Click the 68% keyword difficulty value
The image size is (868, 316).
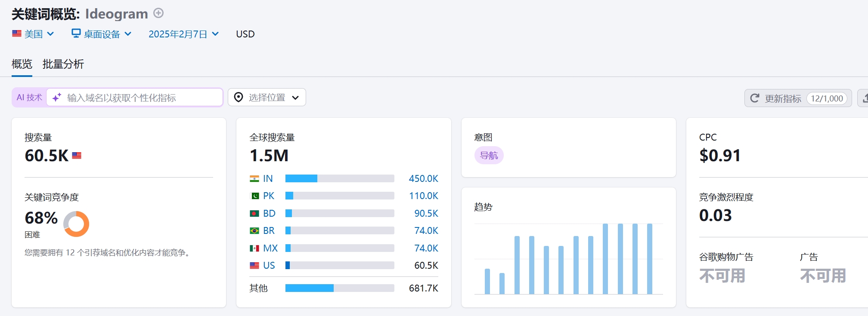tap(41, 218)
